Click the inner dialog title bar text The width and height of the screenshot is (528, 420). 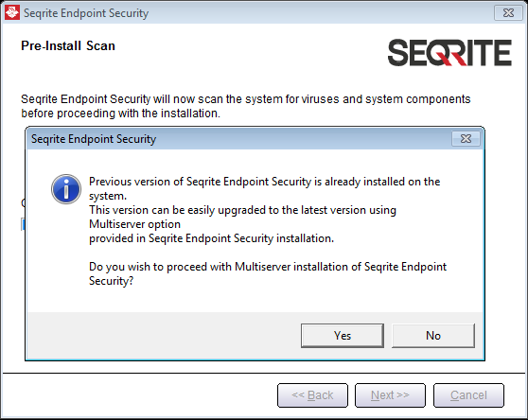pos(94,139)
